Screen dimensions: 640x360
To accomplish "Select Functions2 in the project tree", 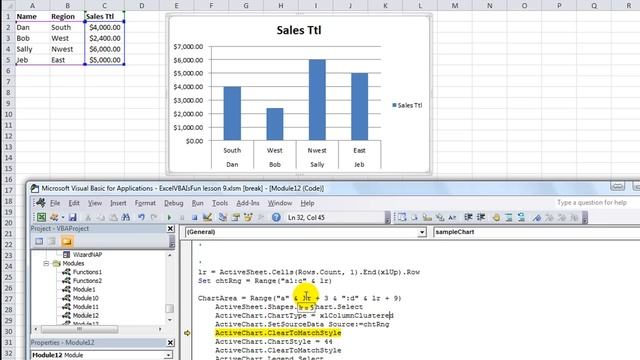I will [87, 281].
